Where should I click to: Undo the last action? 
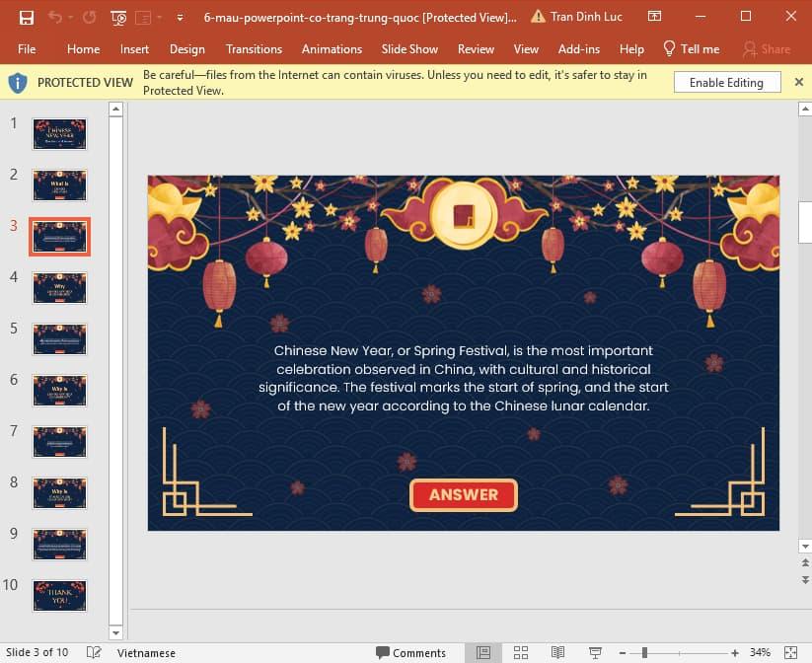click(x=54, y=17)
